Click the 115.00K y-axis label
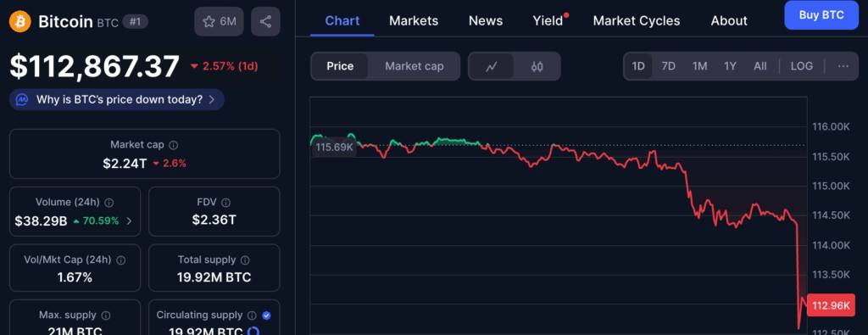 [831, 186]
